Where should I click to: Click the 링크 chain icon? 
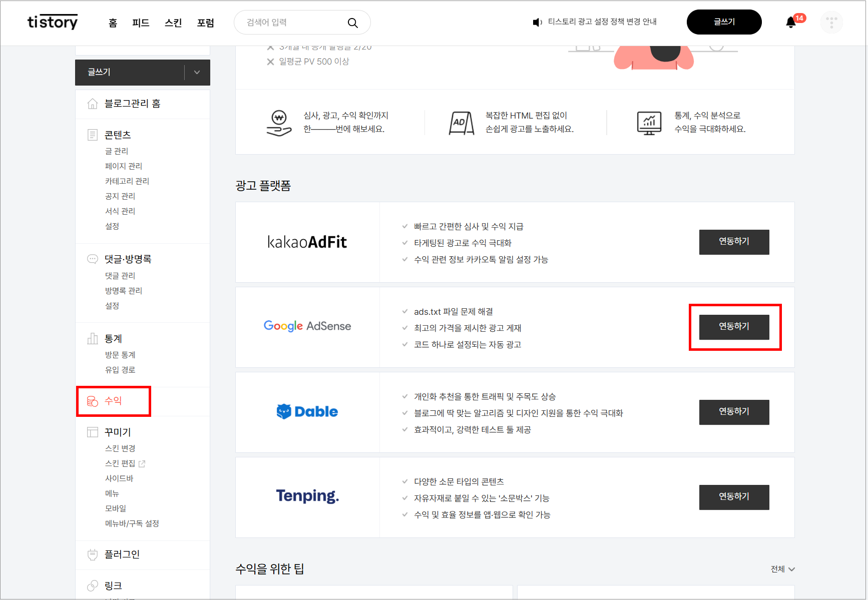tap(93, 585)
